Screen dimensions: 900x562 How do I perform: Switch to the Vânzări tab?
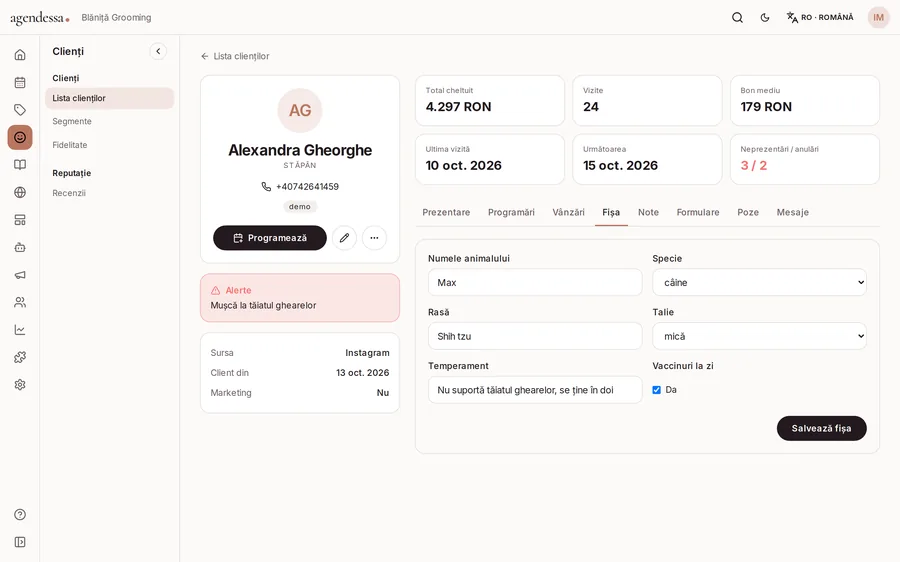(568, 212)
